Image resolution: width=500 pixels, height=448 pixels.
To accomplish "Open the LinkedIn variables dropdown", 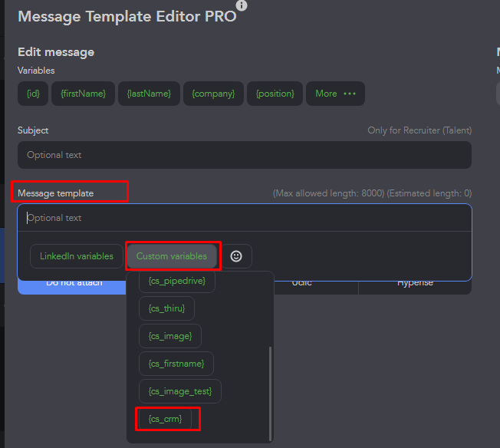I will (77, 256).
